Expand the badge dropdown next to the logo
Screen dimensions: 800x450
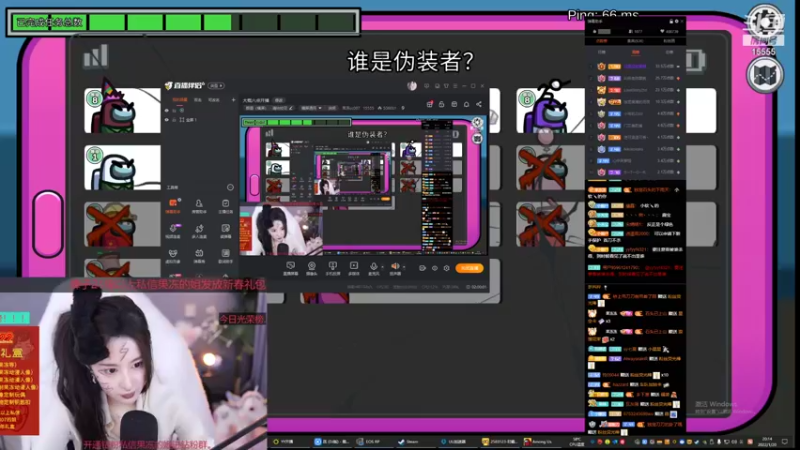pos(217,86)
